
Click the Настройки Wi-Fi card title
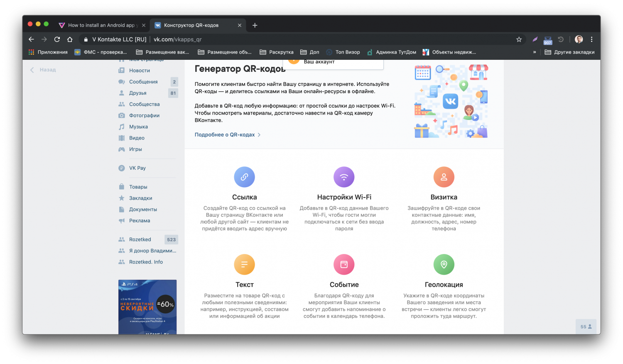click(344, 197)
